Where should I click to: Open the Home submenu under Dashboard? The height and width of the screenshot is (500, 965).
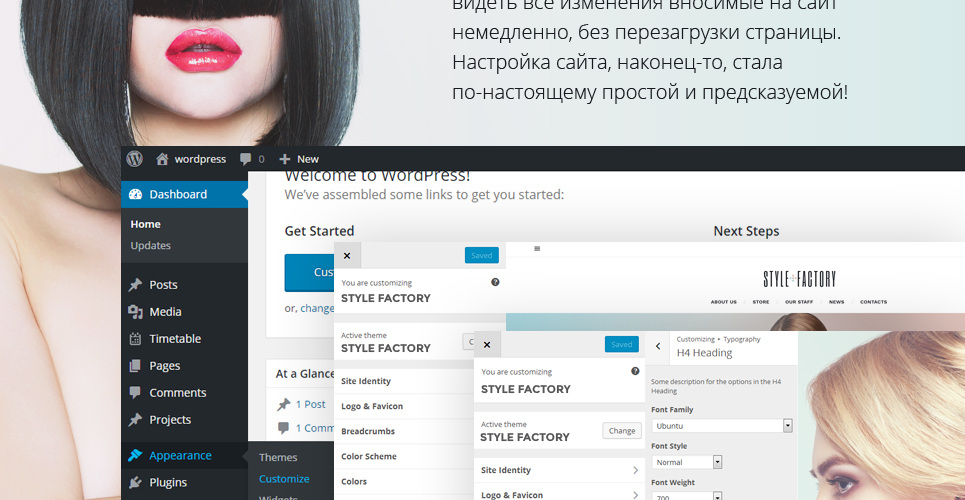pos(145,224)
